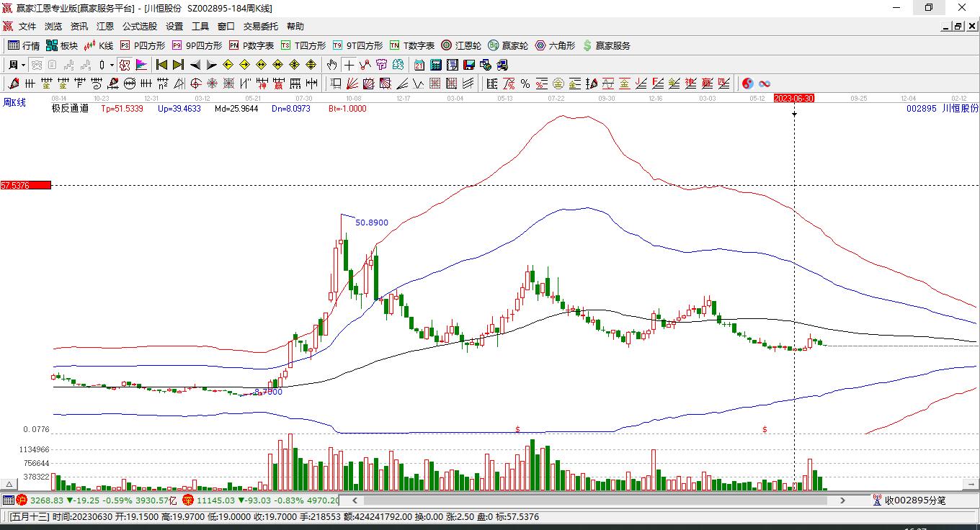Open the 交易委托 menu
Image resolution: width=980 pixels, height=530 pixels.
[261, 27]
